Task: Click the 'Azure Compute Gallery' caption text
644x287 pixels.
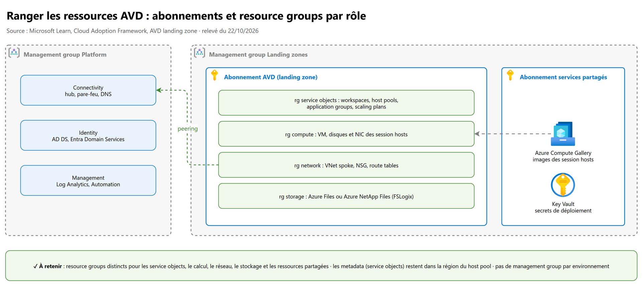Action: [x=563, y=153]
